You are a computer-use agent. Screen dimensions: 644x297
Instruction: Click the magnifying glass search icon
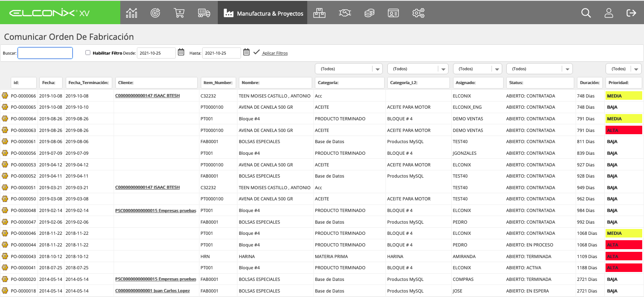(x=586, y=13)
